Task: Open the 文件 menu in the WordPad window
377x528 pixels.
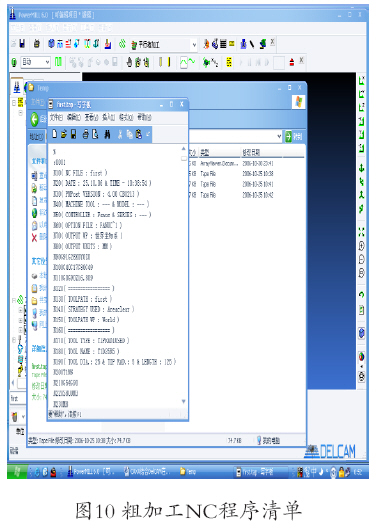Action: point(56,117)
